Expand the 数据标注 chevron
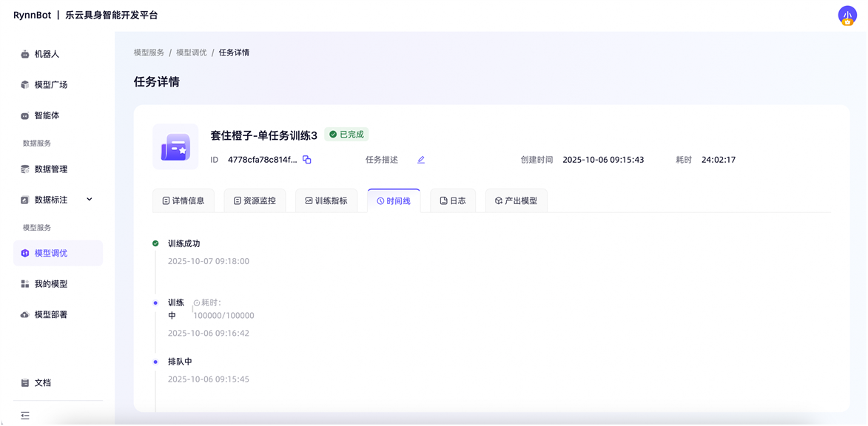The width and height of the screenshot is (868, 426). coord(90,199)
